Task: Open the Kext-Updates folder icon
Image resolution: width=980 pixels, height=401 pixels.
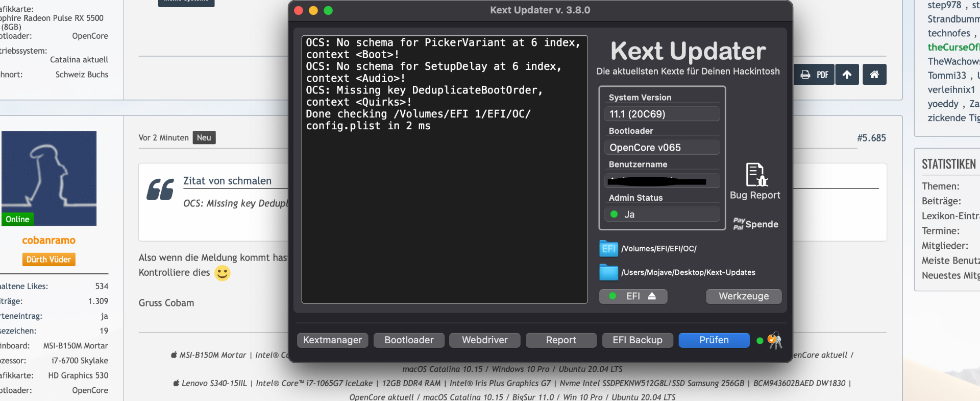Action: [608, 272]
